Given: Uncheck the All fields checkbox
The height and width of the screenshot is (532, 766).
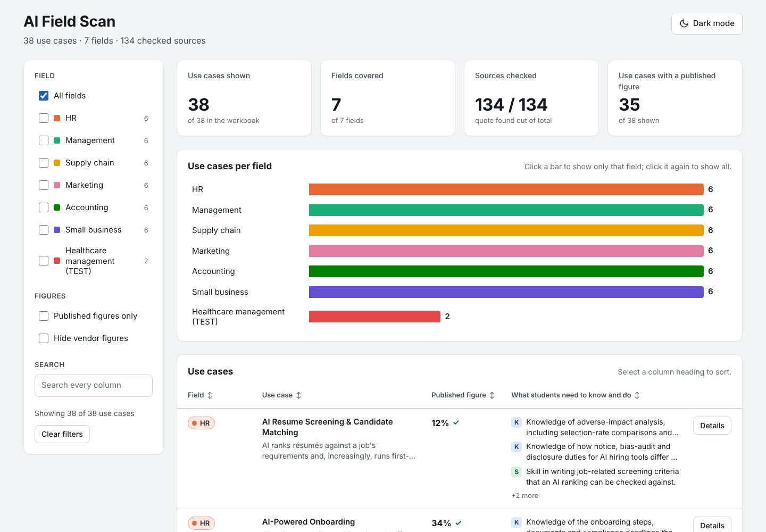Looking at the screenshot, I should (x=44, y=96).
